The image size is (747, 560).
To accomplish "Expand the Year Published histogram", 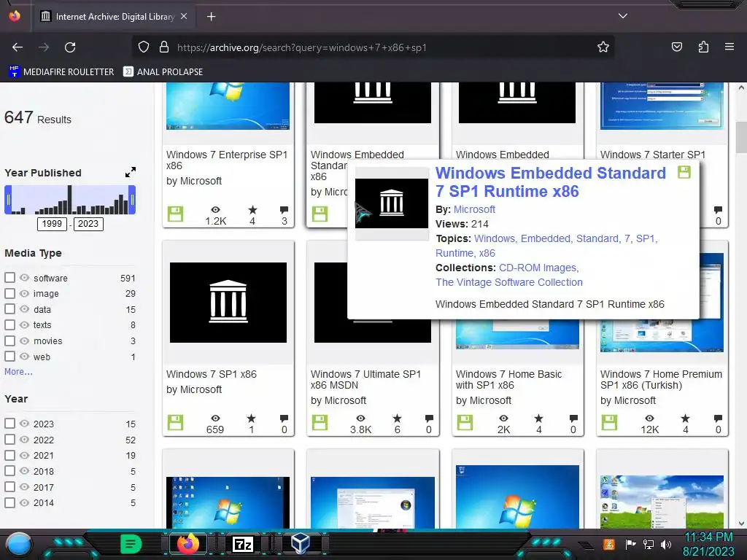I will click(x=130, y=172).
